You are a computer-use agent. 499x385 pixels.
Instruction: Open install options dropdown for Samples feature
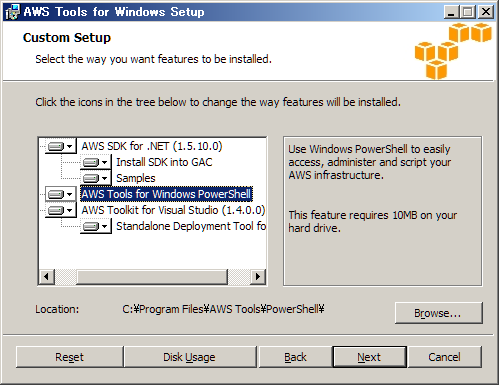coord(96,178)
